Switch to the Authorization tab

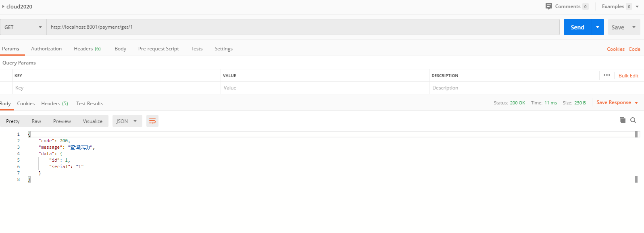click(46, 48)
